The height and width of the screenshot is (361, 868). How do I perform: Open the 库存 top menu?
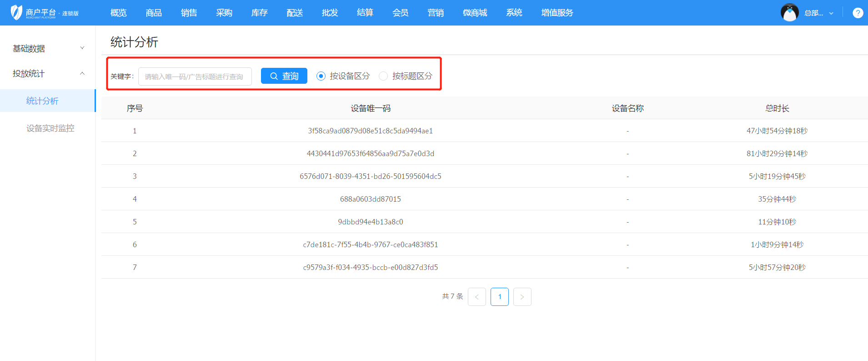point(259,13)
